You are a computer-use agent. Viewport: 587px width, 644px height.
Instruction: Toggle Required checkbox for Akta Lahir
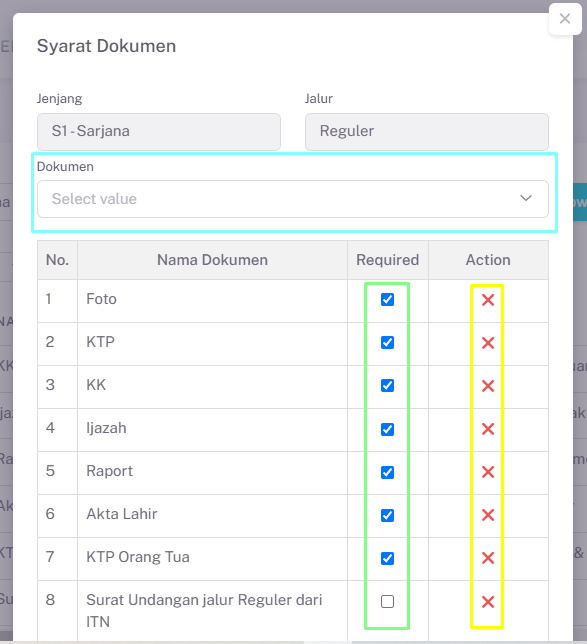click(387, 515)
